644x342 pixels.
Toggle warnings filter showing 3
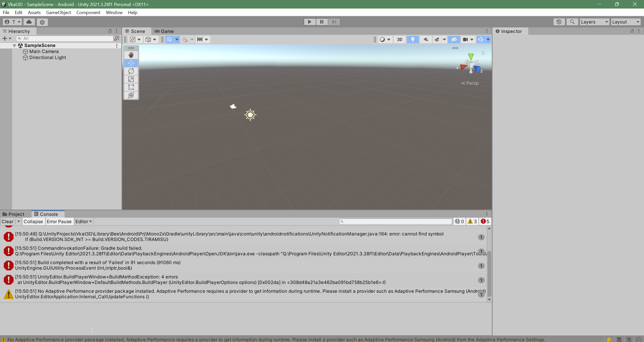pos(472,221)
